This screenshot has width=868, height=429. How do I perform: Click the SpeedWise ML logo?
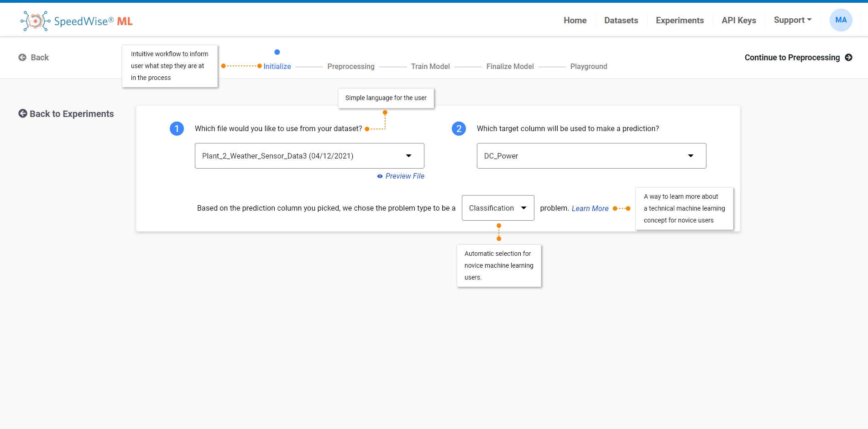pos(76,21)
